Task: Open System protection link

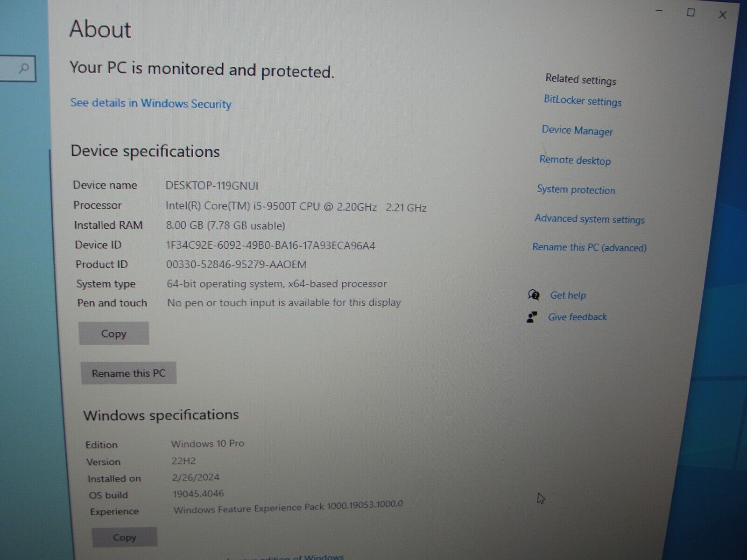Action: [x=576, y=189]
